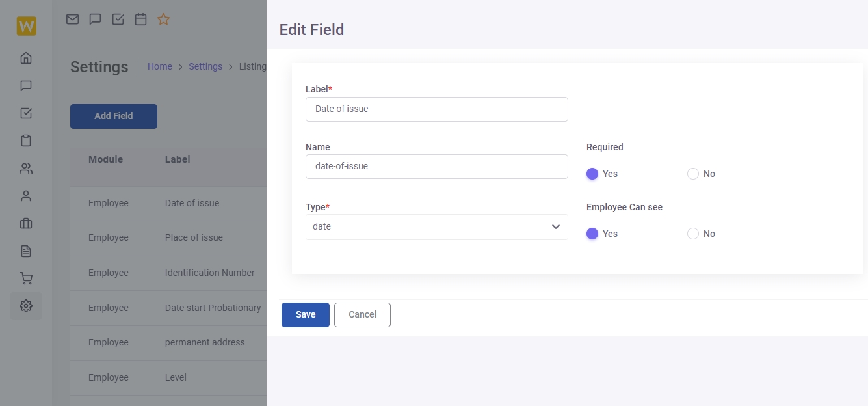
Task: Click the Label column header
Action: click(x=178, y=159)
